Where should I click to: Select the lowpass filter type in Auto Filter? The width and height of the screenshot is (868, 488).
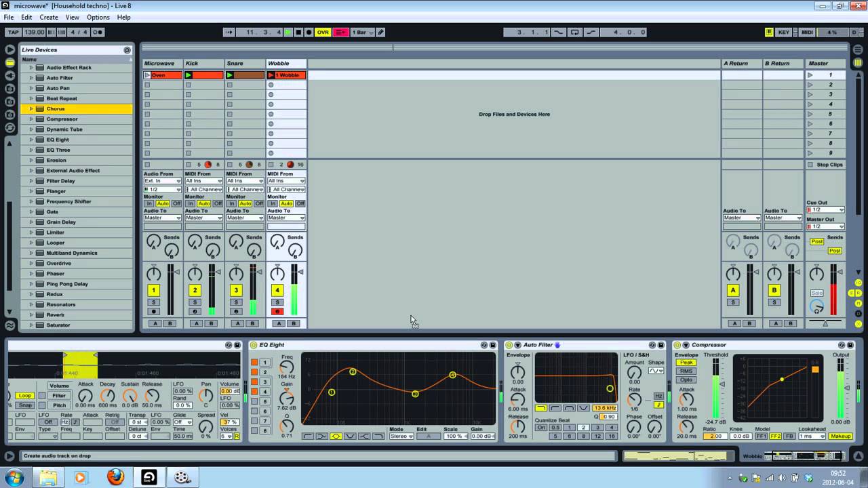541,408
